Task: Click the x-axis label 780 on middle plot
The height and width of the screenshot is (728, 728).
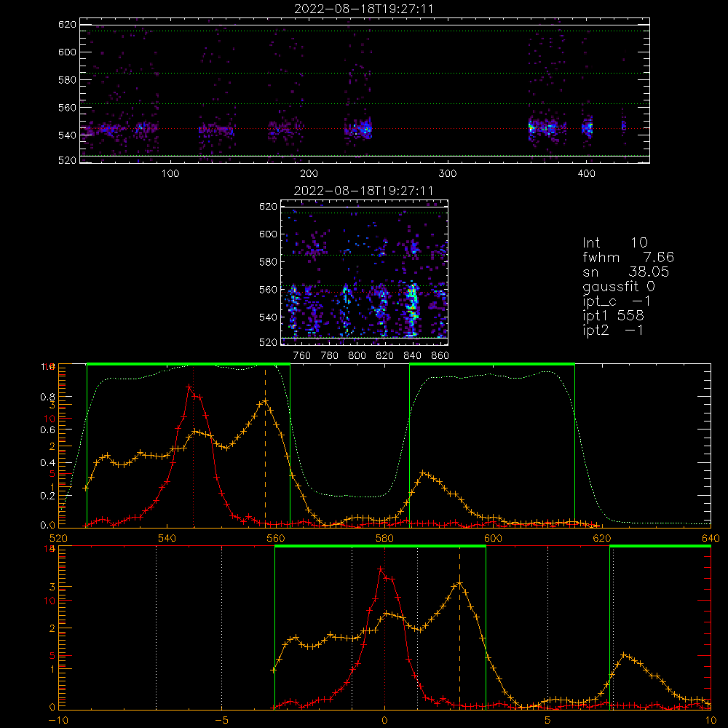Action: [x=330, y=356]
